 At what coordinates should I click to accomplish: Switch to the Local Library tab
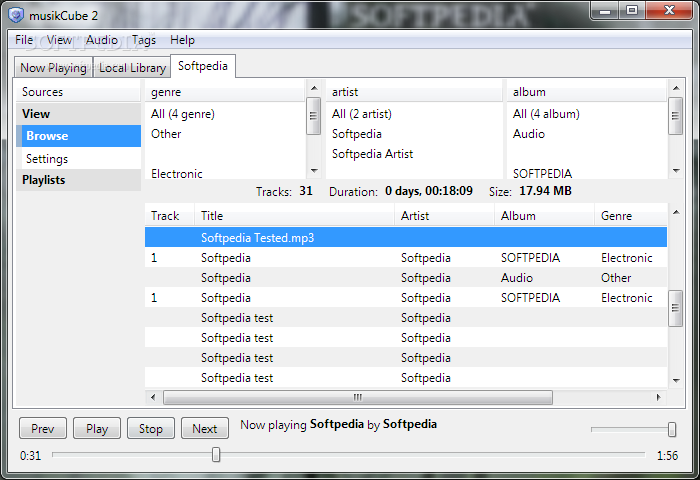pyautogui.click(x=132, y=67)
